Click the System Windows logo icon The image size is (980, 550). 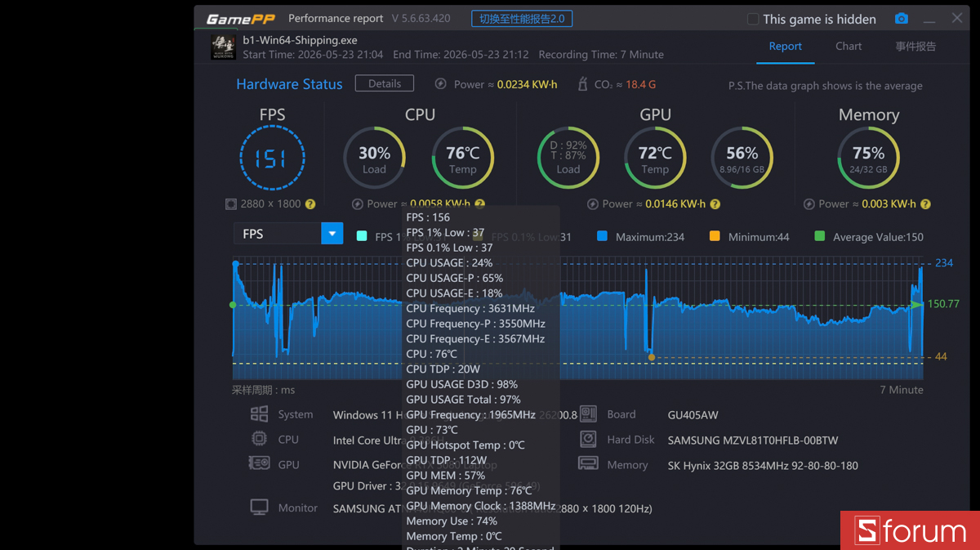click(x=259, y=414)
